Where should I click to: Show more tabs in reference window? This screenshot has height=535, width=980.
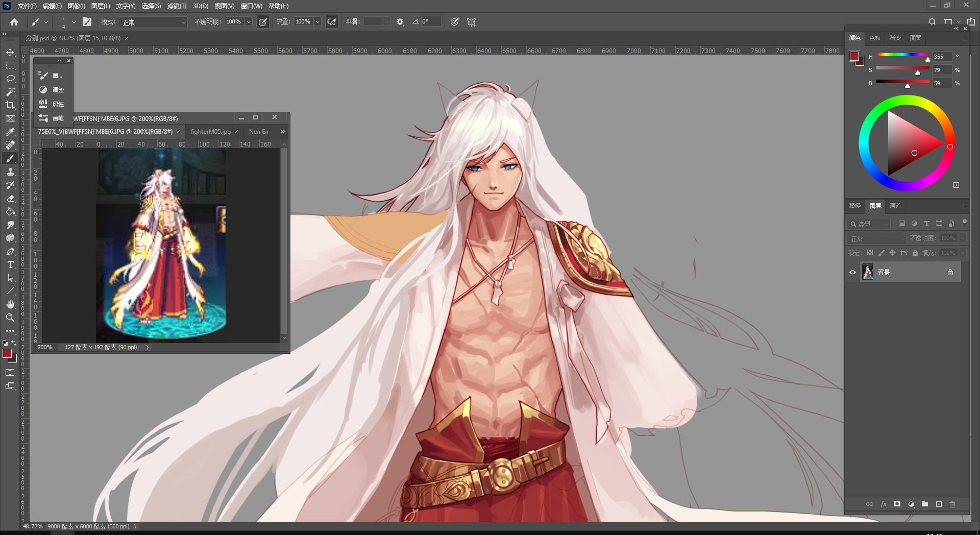(282, 132)
